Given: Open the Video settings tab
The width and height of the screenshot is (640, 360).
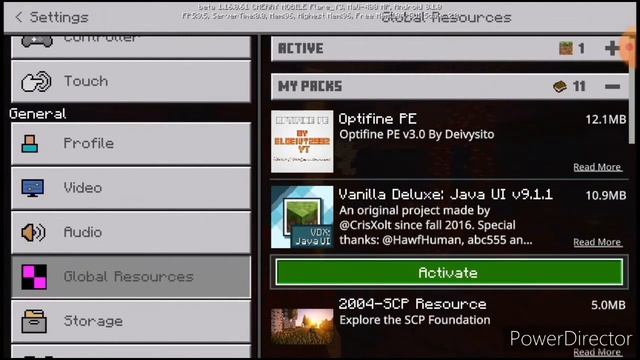Looking at the screenshot, I should (x=131, y=188).
